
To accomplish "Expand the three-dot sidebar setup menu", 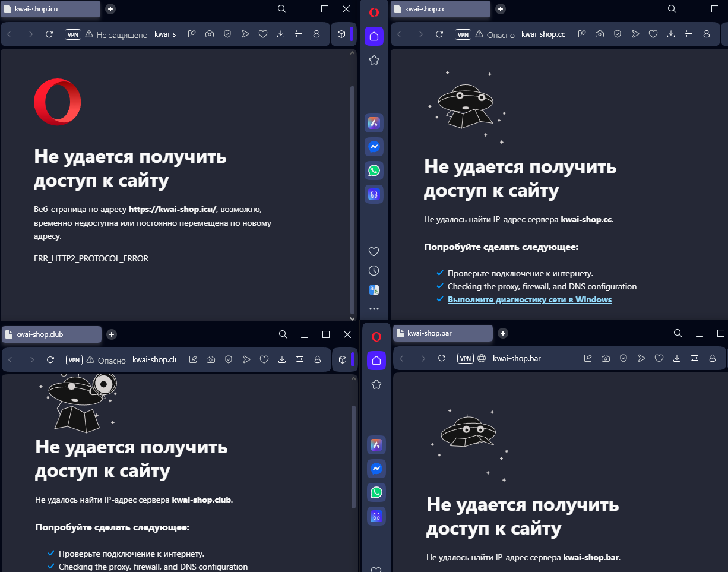I will point(374,309).
